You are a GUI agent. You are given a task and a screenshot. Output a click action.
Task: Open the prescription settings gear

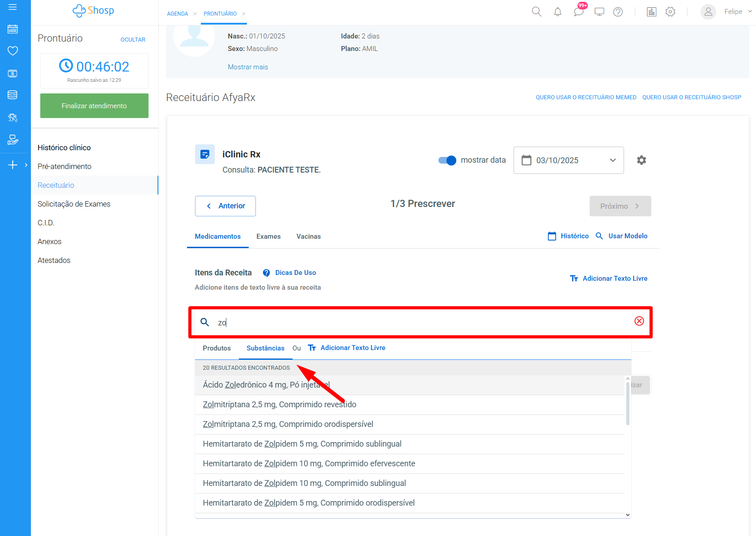[x=641, y=160]
